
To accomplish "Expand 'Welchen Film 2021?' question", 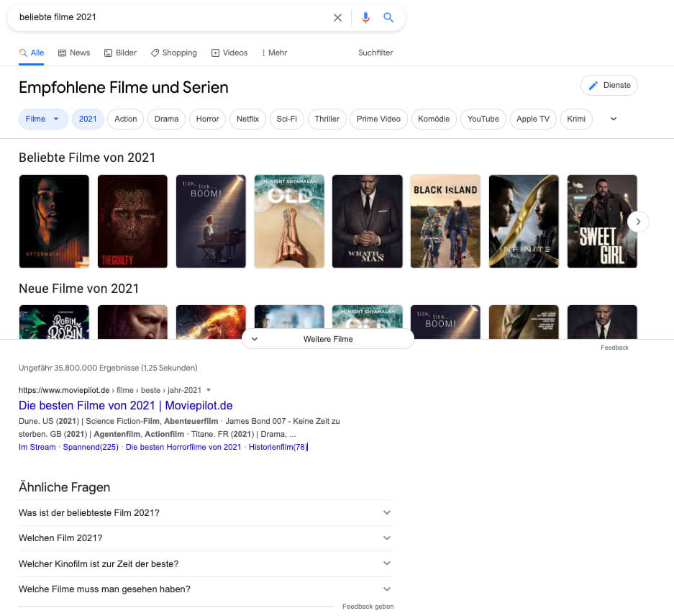I will pyautogui.click(x=206, y=538).
